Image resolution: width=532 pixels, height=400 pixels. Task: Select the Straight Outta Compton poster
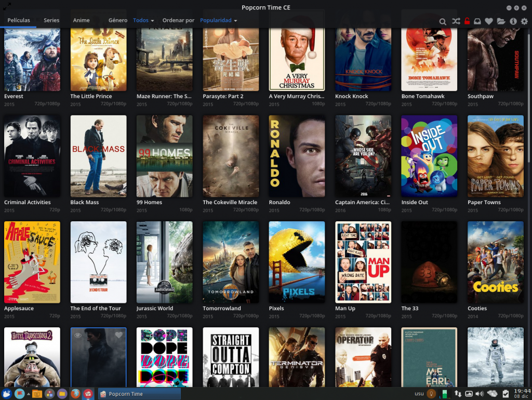[x=231, y=357]
